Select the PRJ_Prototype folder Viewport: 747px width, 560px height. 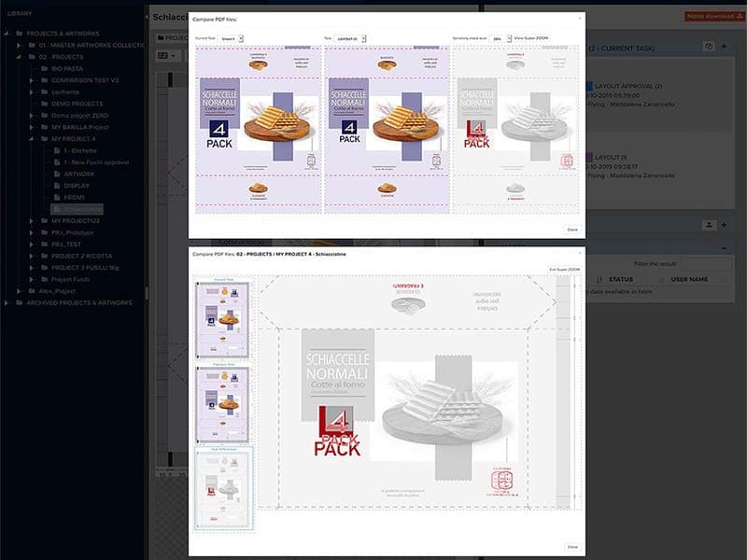73,232
